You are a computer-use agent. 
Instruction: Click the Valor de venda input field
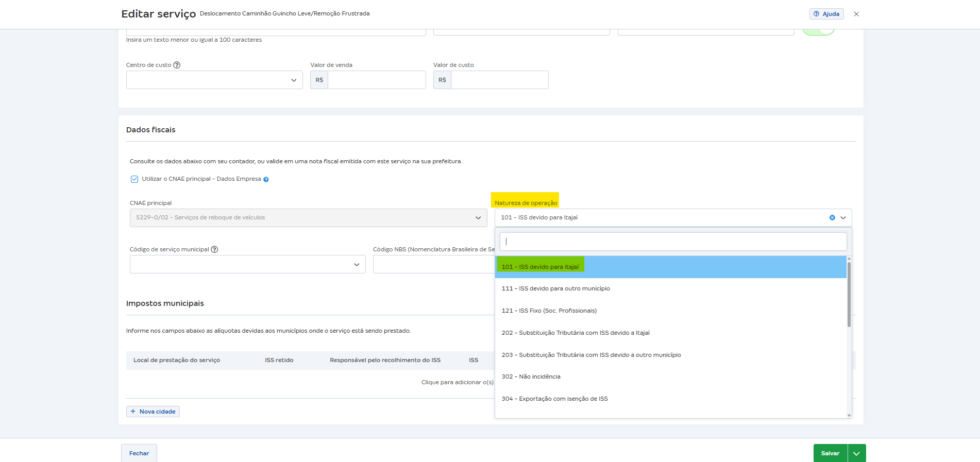376,80
